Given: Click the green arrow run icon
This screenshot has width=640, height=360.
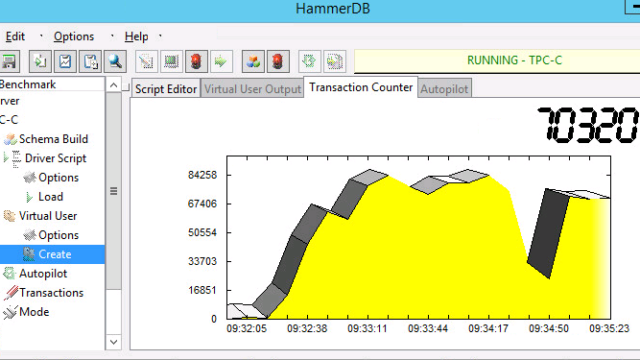Looking at the screenshot, I should 221,62.
